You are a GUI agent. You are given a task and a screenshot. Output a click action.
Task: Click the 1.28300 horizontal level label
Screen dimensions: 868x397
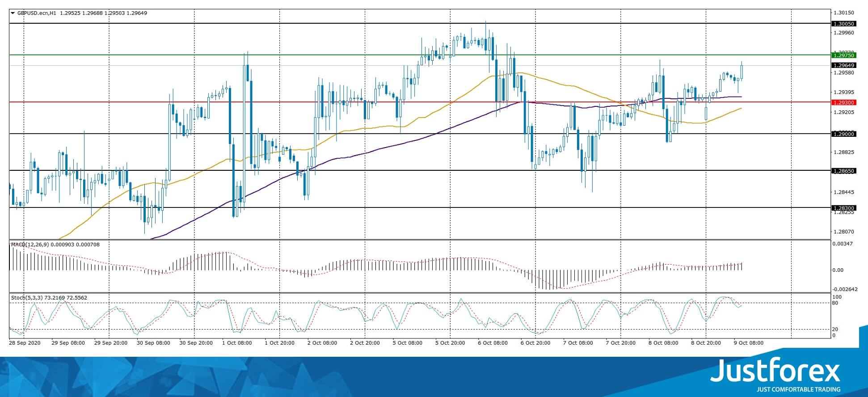point(843,208)
